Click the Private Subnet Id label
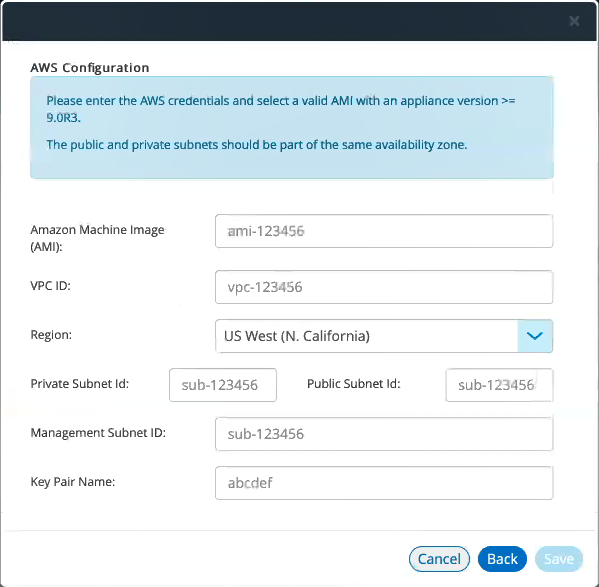The width and height of the screenshot is (599, 587). click(79, 383)
